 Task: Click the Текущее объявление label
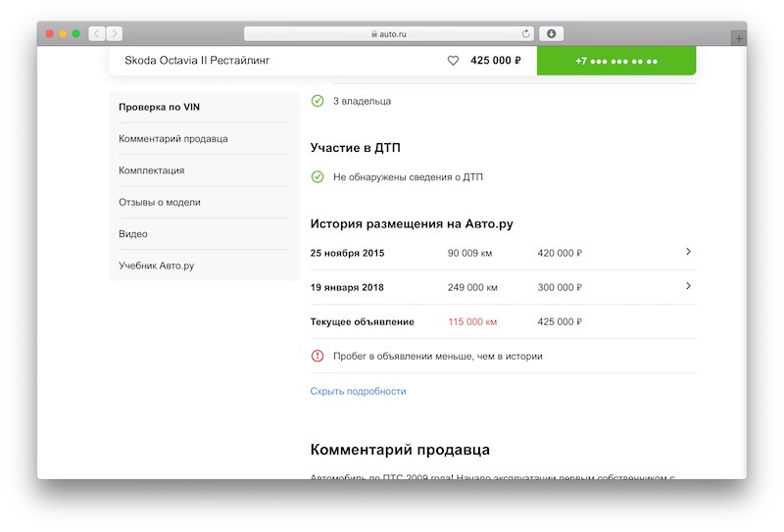tap(362, 321)
